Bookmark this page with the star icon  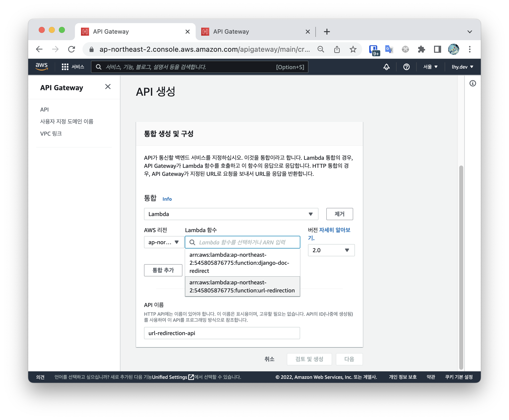tap(353, 49)
